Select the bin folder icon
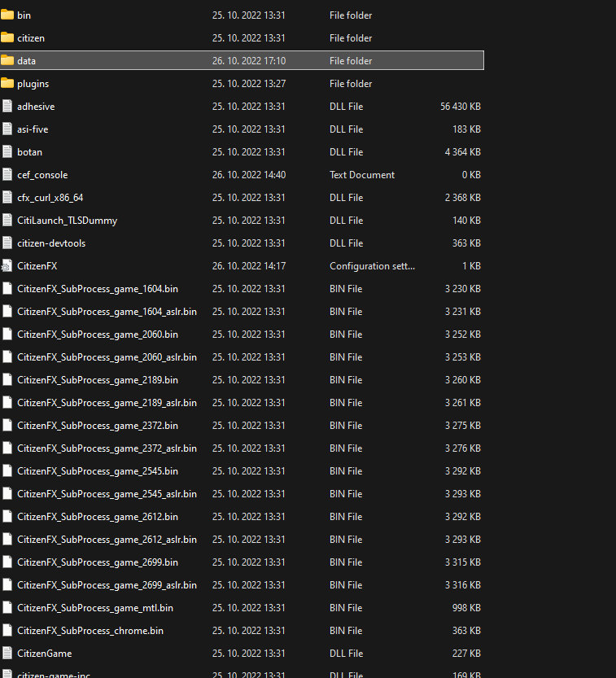 click(x=7, y=15)
